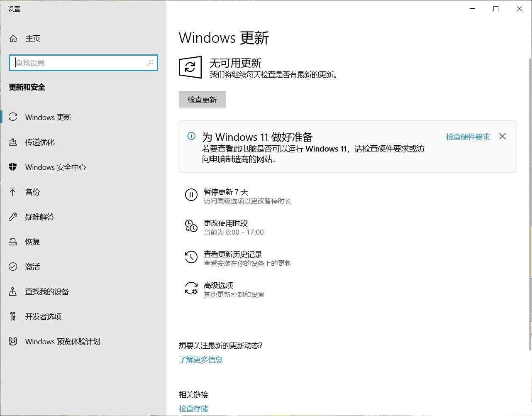
Task: Open the 激活 page
Action: pyautogui.click(x=83, y=267)
